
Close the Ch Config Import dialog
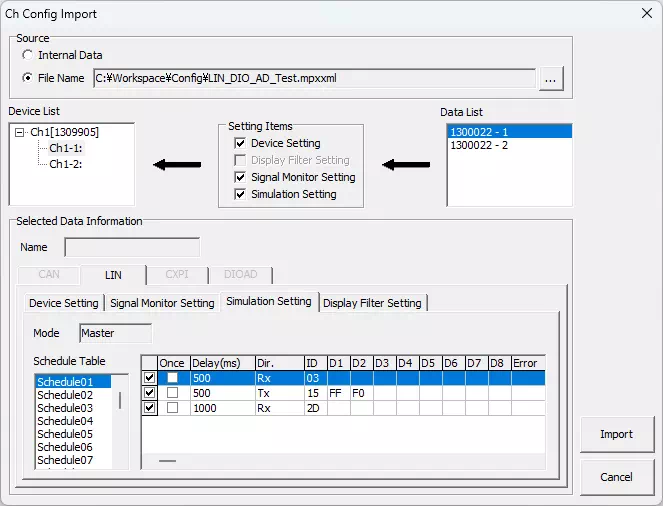pyautogui.click(x=647, y=14)
